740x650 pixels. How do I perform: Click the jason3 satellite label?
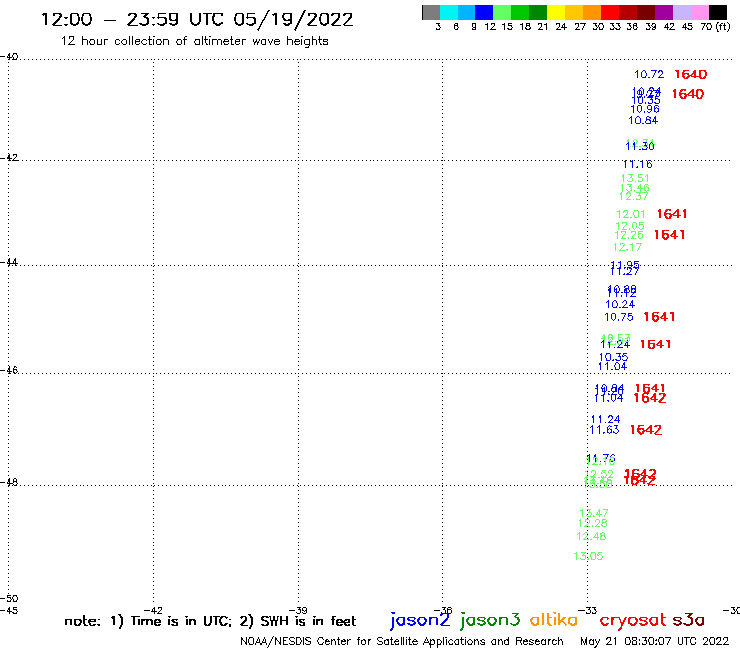pyautogui.click(x=490, y=621)
